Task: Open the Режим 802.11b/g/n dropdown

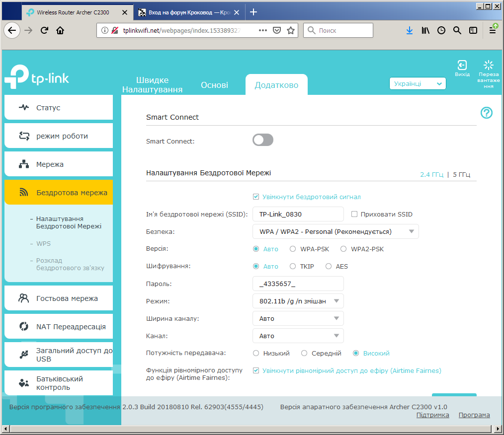Action: (298, 301)
